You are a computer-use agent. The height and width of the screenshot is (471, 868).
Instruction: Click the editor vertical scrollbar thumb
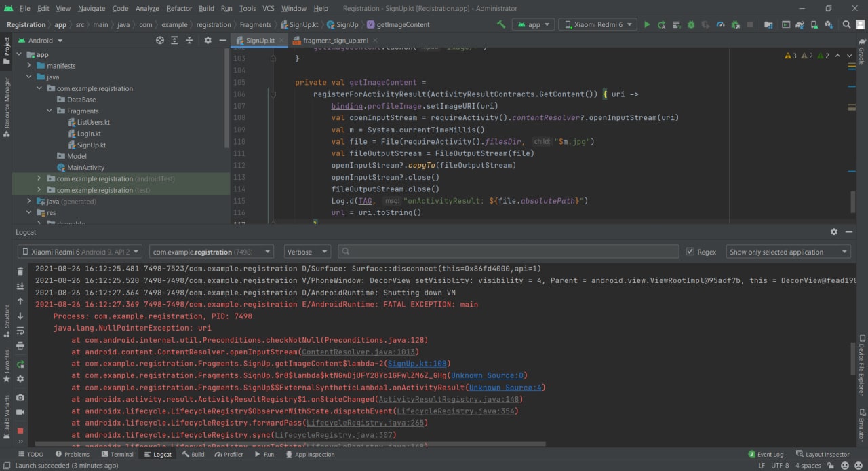point(854,201)
